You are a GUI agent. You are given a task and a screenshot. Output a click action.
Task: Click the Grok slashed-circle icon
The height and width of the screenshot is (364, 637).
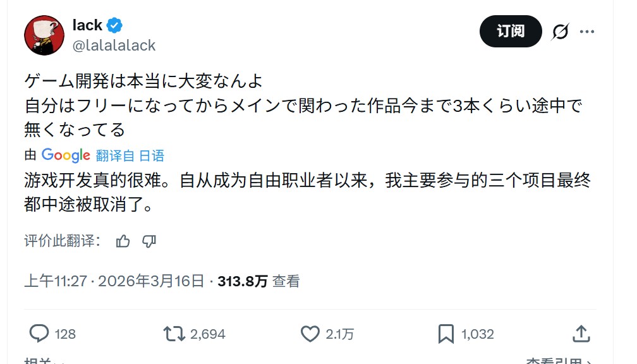[x=560, y=32]
